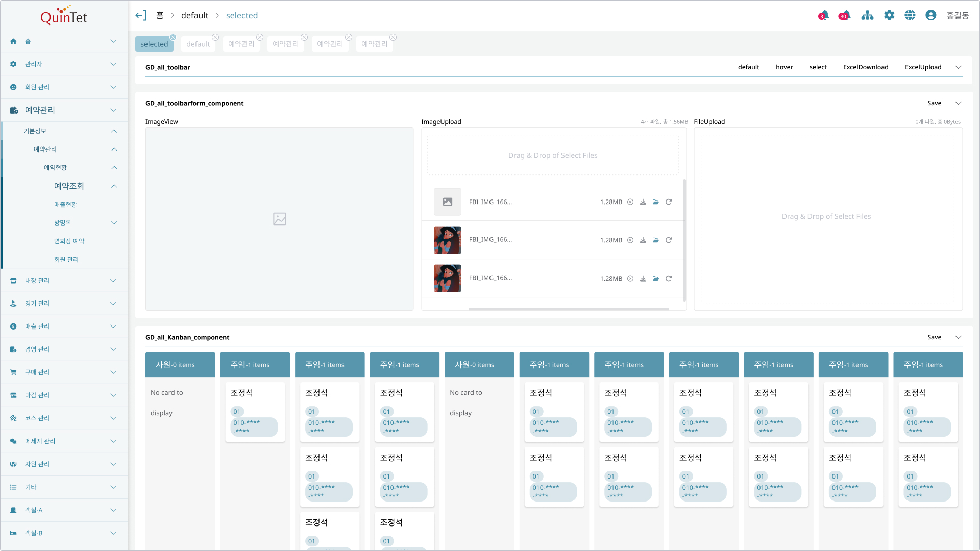Click the sidebar collapse arrow icon
Screen dimensions: 980x551
(x=141, y=15)
